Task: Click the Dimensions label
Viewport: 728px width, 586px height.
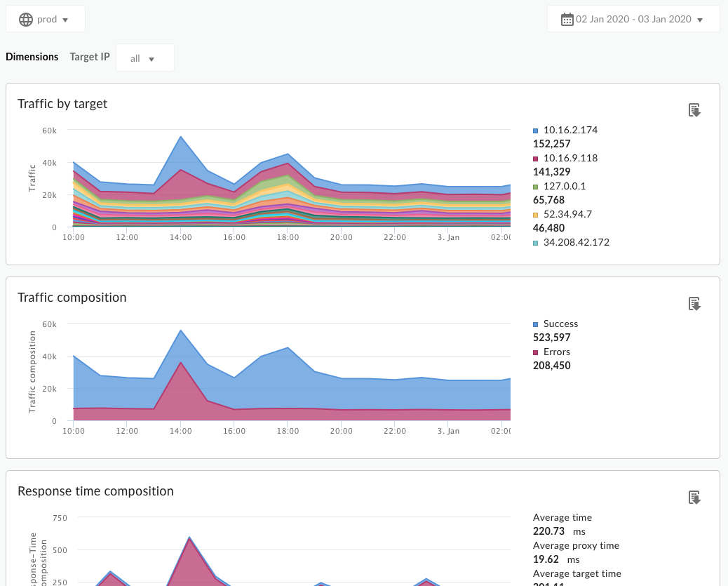Action: (32, 57)
